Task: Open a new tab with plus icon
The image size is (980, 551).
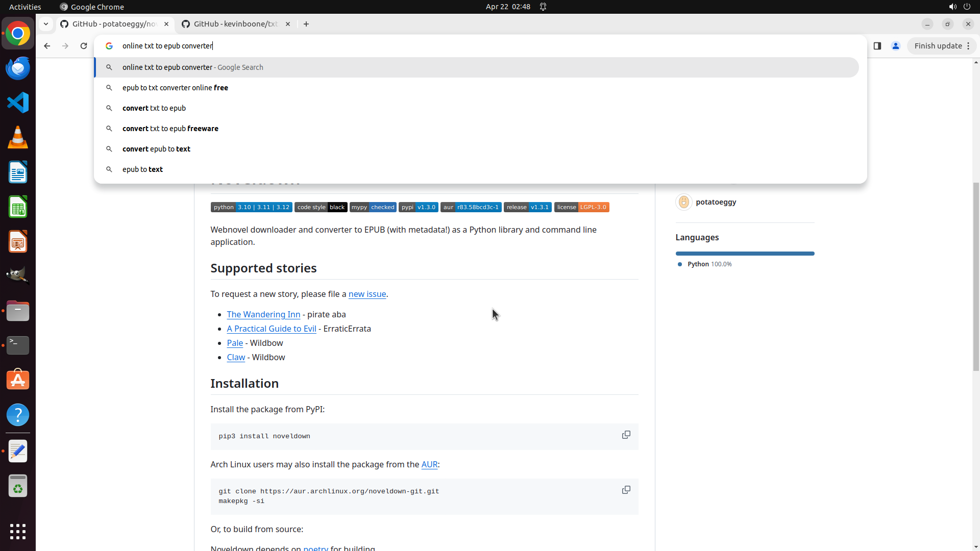Action: [x=306, y=24]
